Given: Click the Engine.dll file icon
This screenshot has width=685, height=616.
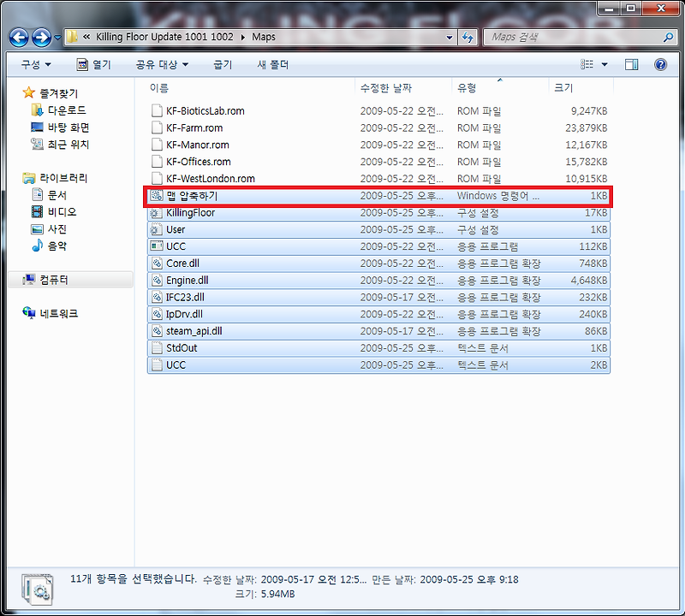Looking at the screenshot, I should coord(157,281).
